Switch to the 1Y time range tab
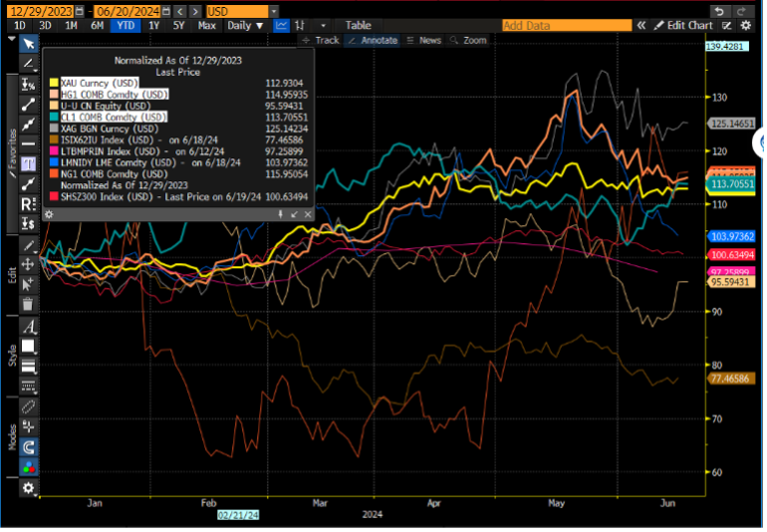Viewport: 767px width, 532px height. pyautogui.click(x=152, y=25)
